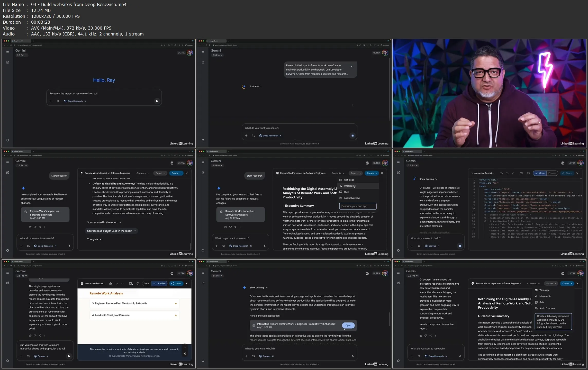Screen dimensions: 588x370
Task: Click the 'Create a takeaway document' text box
Action: [x=553, y=321]
